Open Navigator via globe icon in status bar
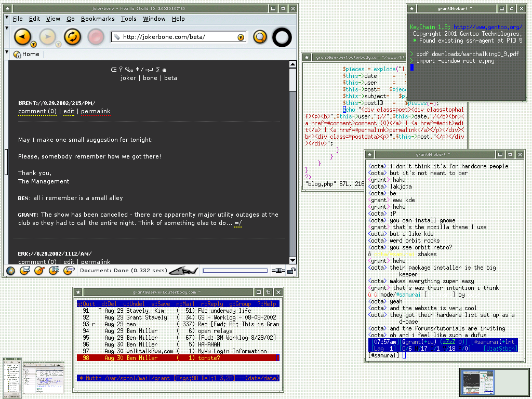This screenshot has width=532, height=399. (x=10, y=271)
